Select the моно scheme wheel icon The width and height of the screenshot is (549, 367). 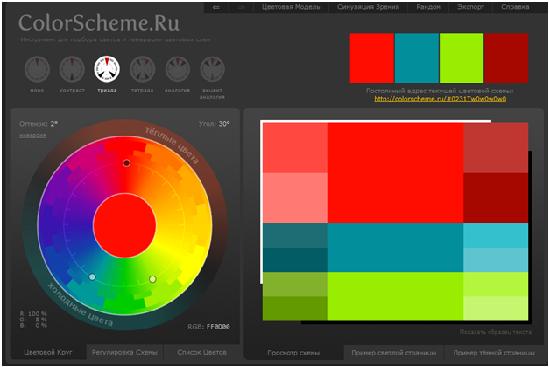37,69
